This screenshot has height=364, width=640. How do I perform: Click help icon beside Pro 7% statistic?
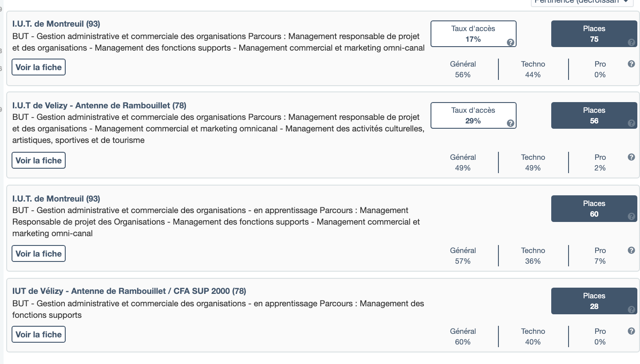coord(632,250)
